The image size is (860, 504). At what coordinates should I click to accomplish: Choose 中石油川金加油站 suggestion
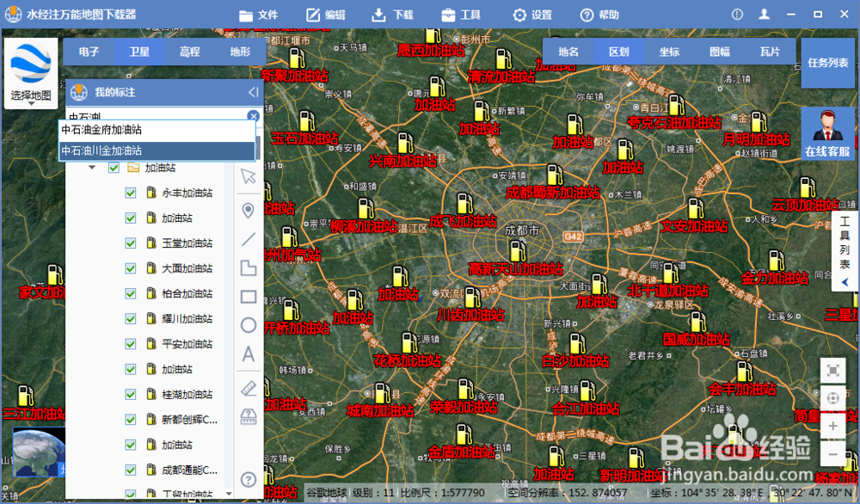pyautogui.click(x=157, y=151)
